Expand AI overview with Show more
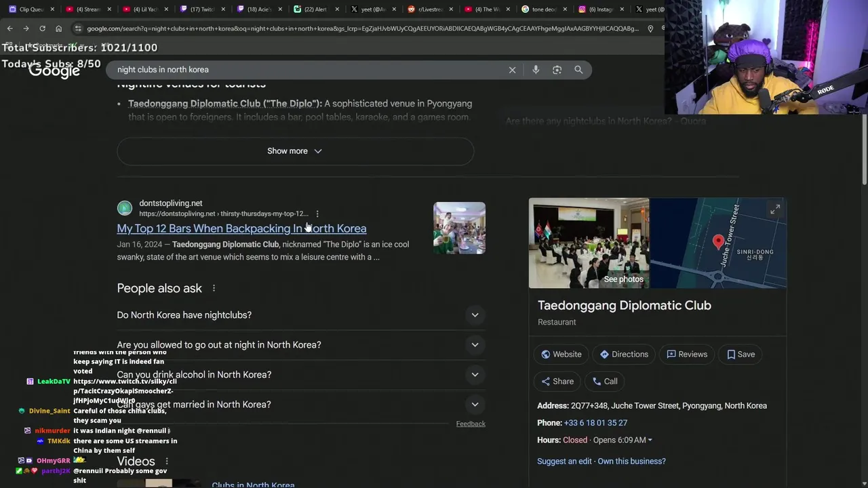868x488 pixels. pyautogui.click(x=295, y=151)
